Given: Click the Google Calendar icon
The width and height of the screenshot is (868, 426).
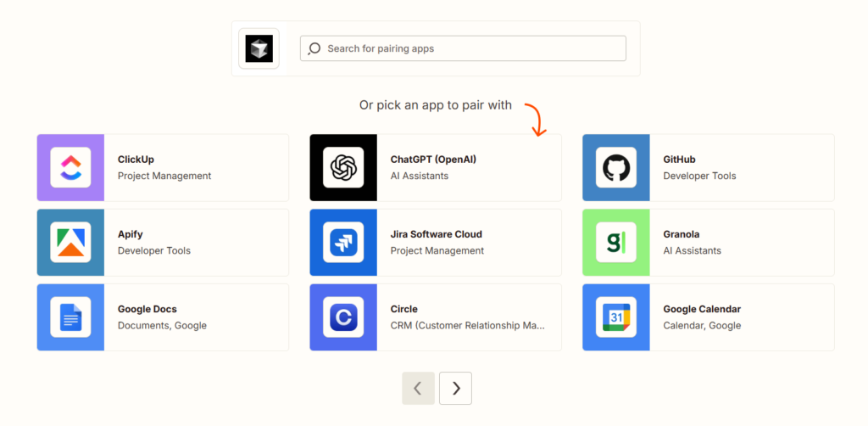Looking at the screenshot, I should click(x=616, y=317).
